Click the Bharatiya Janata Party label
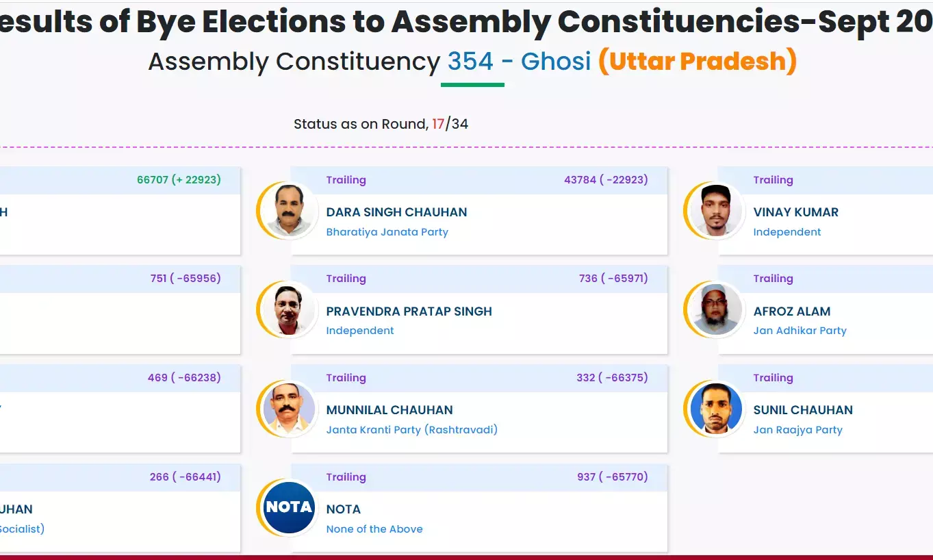933x560 pixels. tap(387, 232)
